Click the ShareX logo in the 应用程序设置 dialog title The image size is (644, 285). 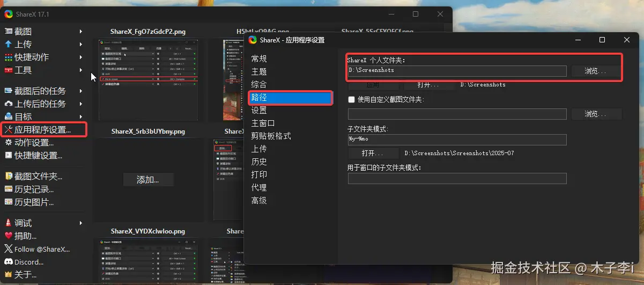[x=253, y=40]
